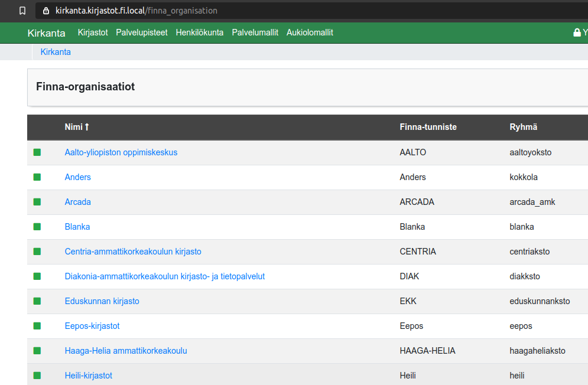Click the Kirkanta breadcrumb link

[x=56, y=52]
